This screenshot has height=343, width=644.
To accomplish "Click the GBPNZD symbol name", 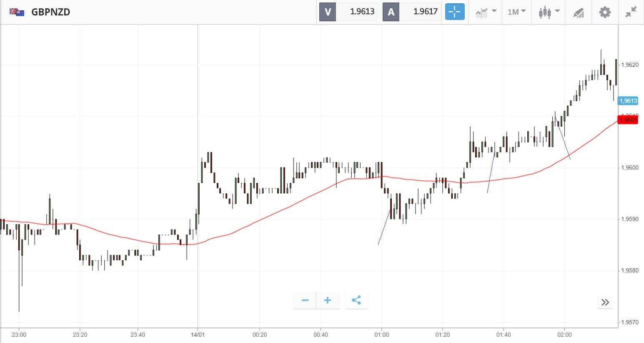I will click(x=51, y=12).
